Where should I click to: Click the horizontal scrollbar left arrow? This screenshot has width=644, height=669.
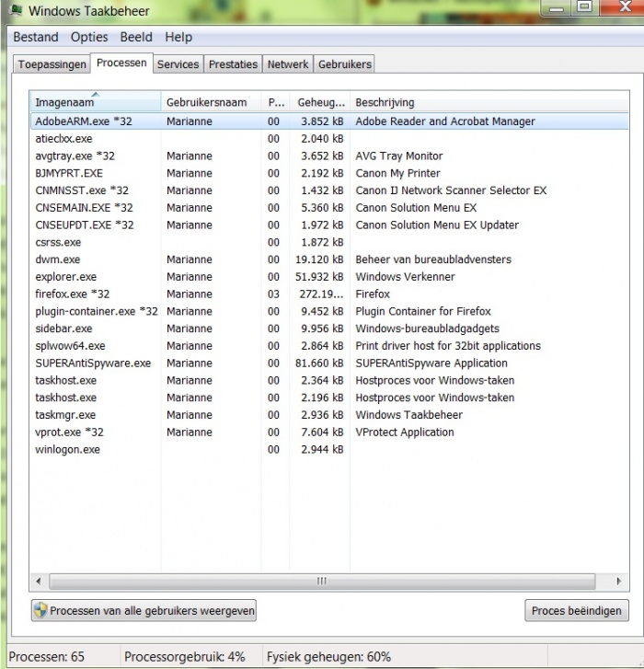click(39, 581)
